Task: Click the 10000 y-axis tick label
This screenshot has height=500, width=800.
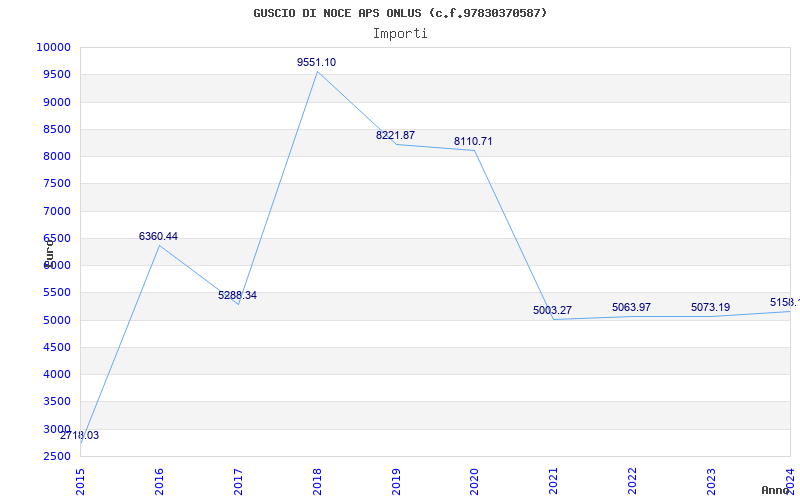Action: click(x=53, y=47)
